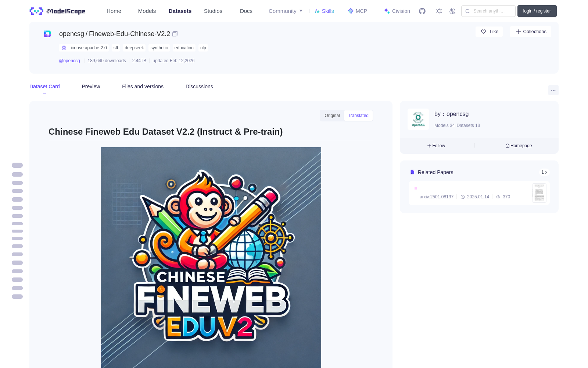
Task: Click the License:apache-2.0 tag
Action: 84,48
